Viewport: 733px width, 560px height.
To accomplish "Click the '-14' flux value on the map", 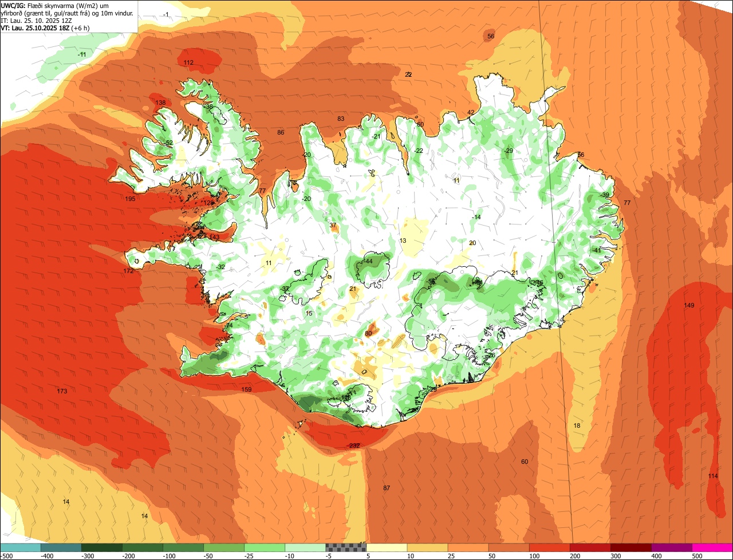I will tap(476, 217).
